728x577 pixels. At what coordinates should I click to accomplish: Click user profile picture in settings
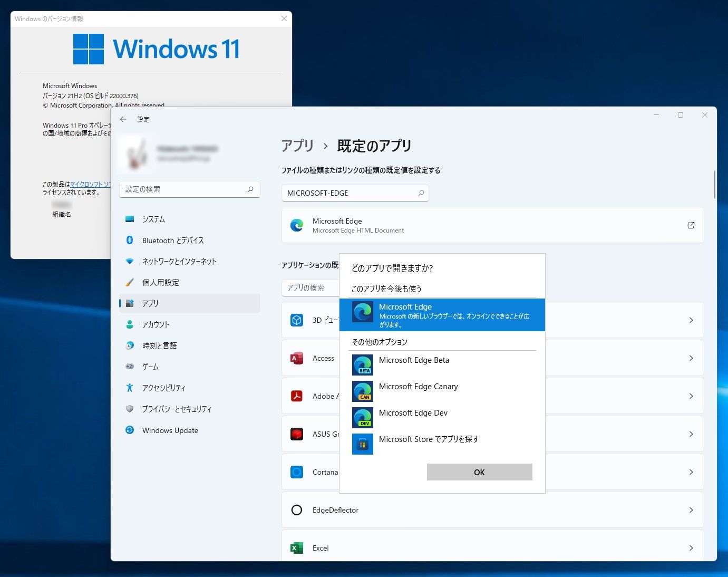137,153
